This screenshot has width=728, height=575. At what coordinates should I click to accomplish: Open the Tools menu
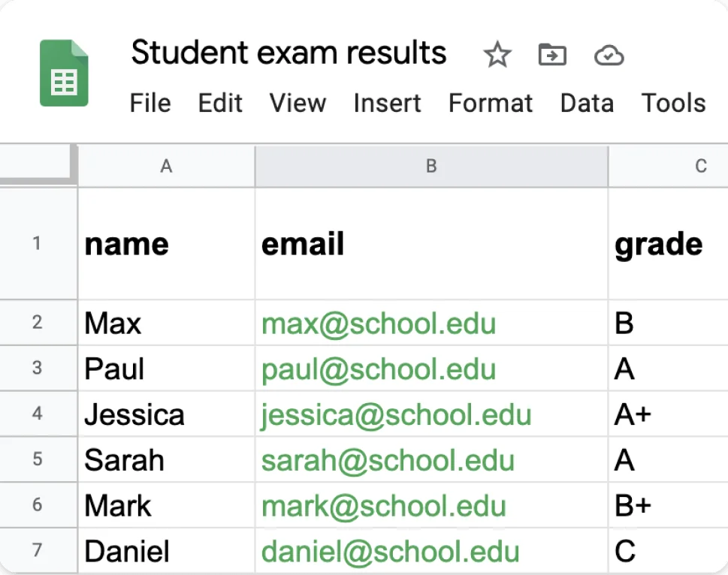[672, 104]
